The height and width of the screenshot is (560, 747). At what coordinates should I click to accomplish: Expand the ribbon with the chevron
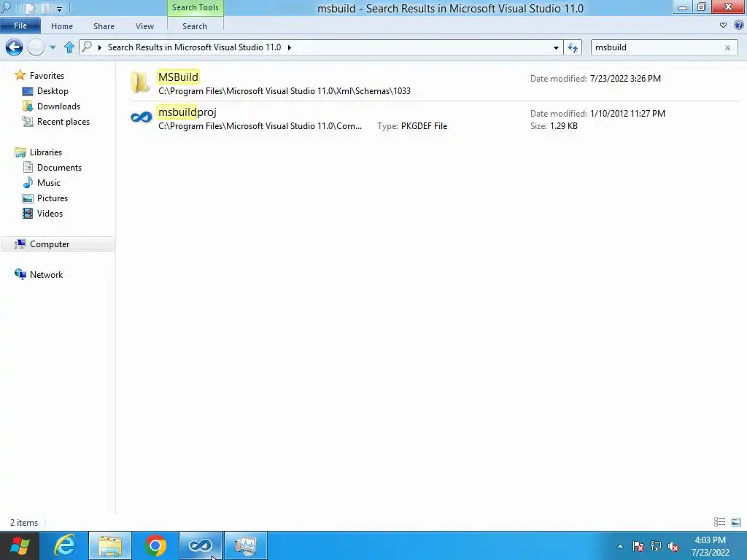723,26
